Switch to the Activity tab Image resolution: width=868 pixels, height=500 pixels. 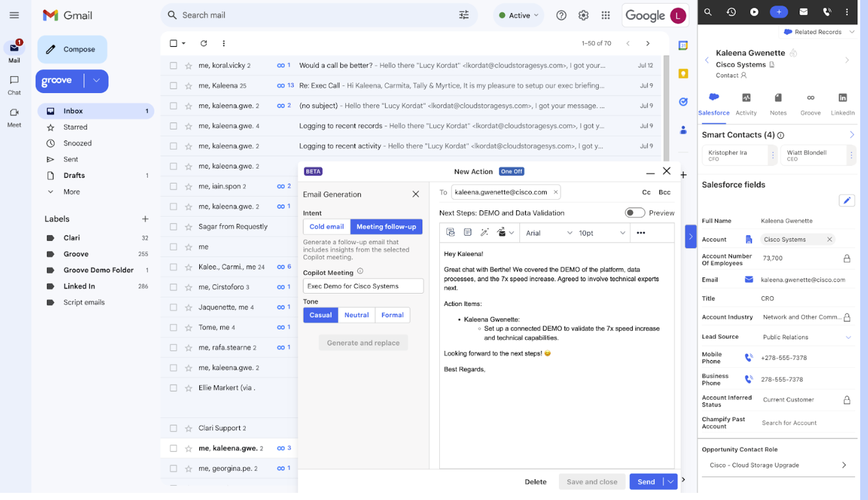pos(746,104)
